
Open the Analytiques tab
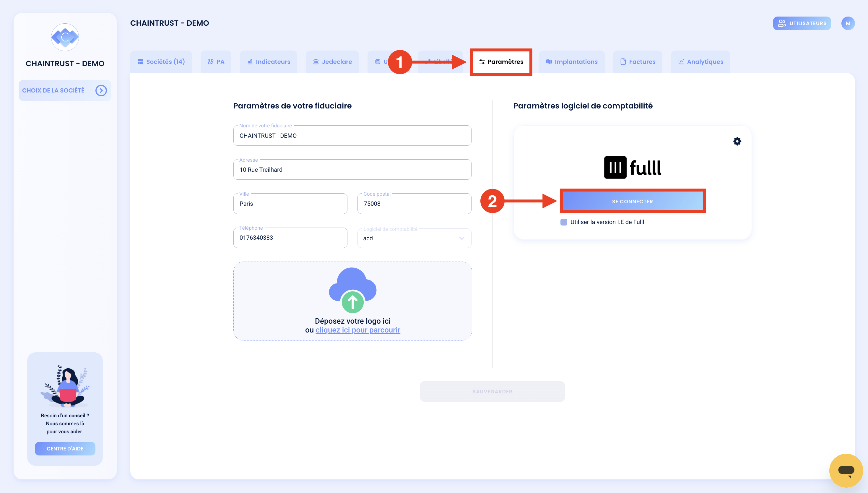[700, 61]
